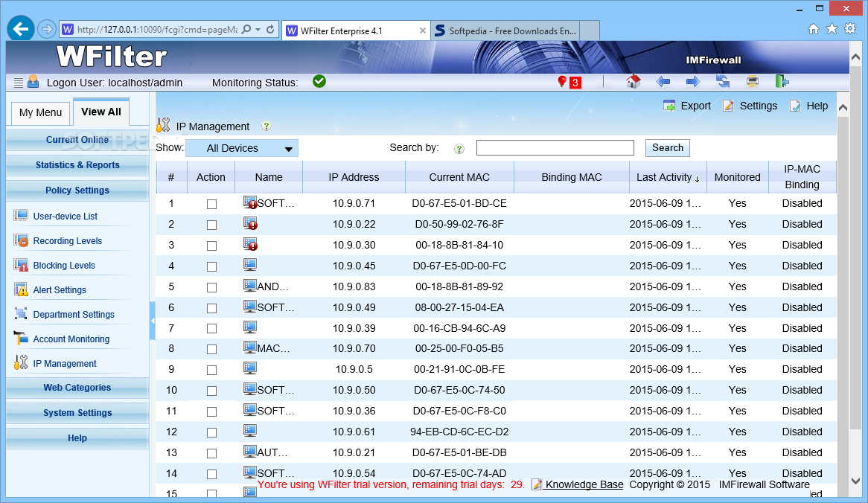
Task: Click the green monitoring status checkmark
Action: [319, 81]
